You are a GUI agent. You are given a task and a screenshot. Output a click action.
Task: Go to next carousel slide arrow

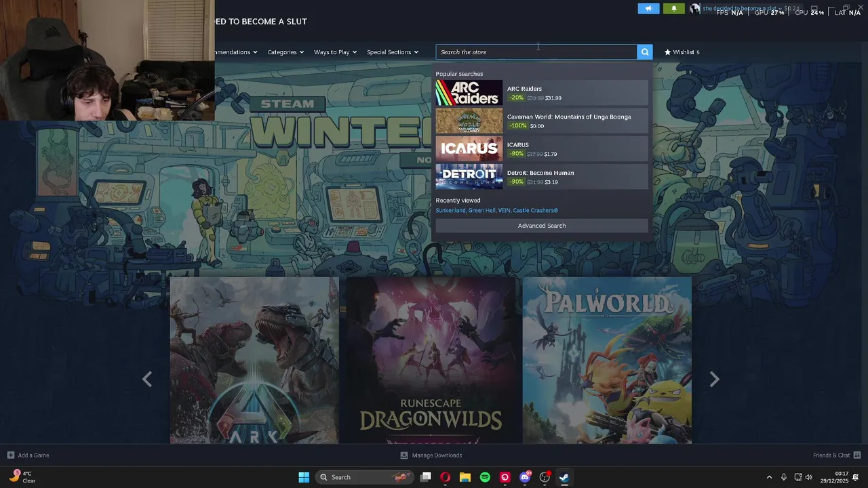[x=714, y=379]
